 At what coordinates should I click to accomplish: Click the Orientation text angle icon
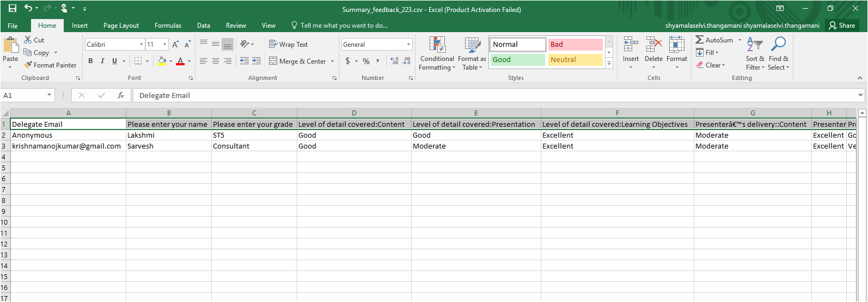point(244,44)
